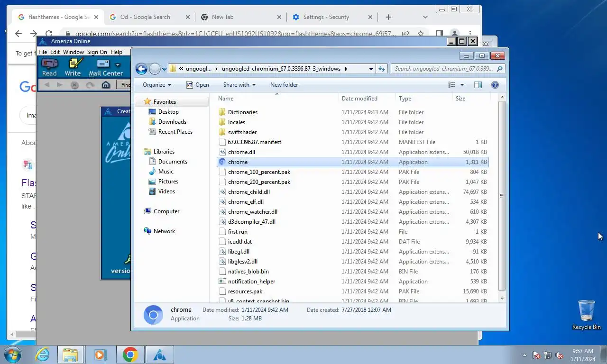Click Windows Media Player taskbar icon
607x364 pixels.
(100, 355)
